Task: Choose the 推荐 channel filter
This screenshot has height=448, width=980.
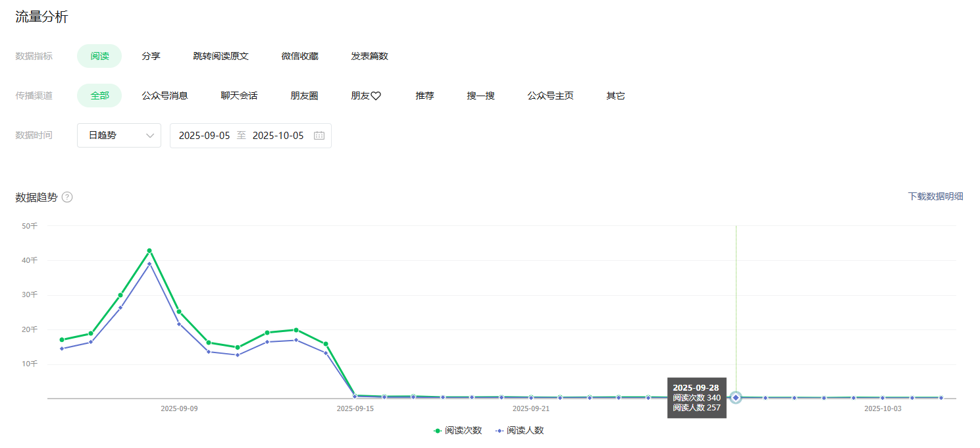Action: click(x=425, y=96)
